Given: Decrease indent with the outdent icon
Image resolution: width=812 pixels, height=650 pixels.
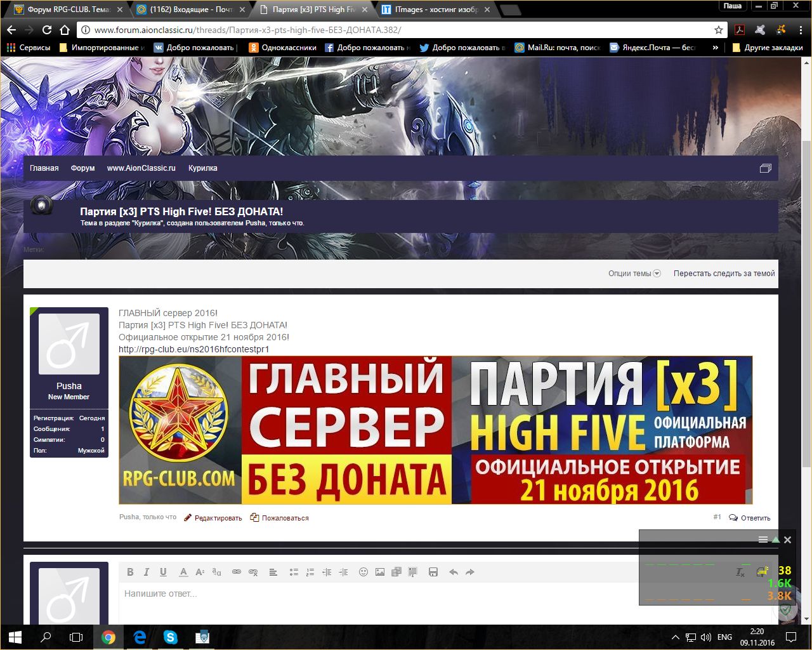Looking at the screenshot, I should click(x=327, y=572).
